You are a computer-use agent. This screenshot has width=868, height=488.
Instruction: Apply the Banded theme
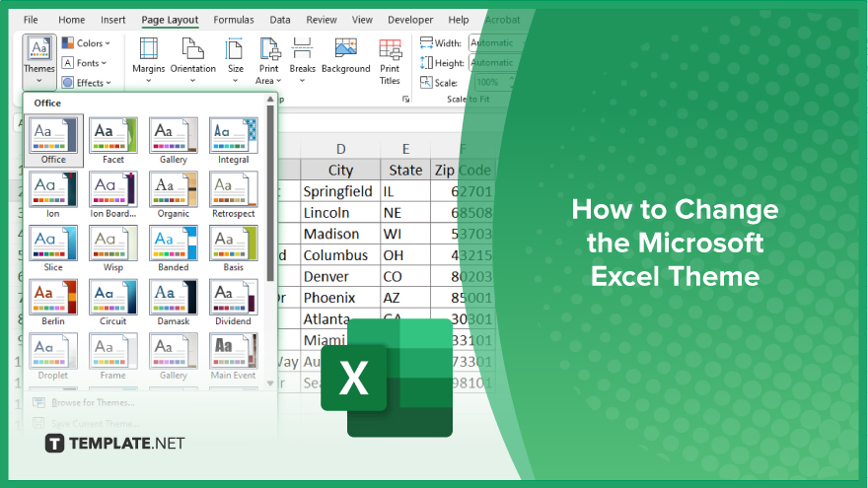(x=174, y=248)
